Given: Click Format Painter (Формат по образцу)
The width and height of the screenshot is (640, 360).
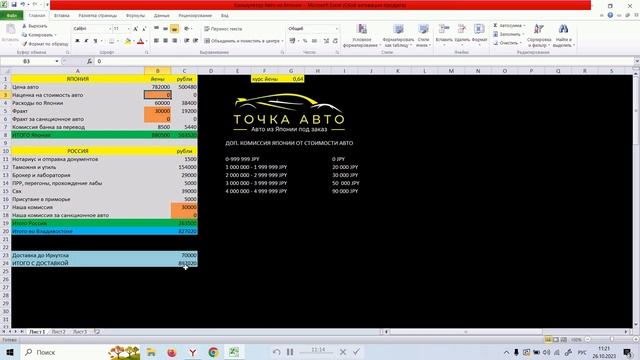Looking at the screenshot, I should (45, 44).
